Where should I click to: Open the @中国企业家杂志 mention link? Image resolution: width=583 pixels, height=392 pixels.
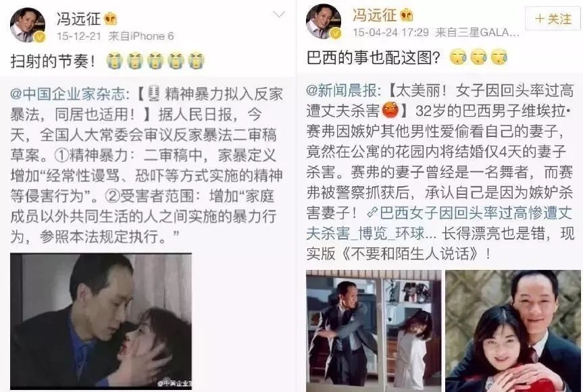[x=70, y=94]
